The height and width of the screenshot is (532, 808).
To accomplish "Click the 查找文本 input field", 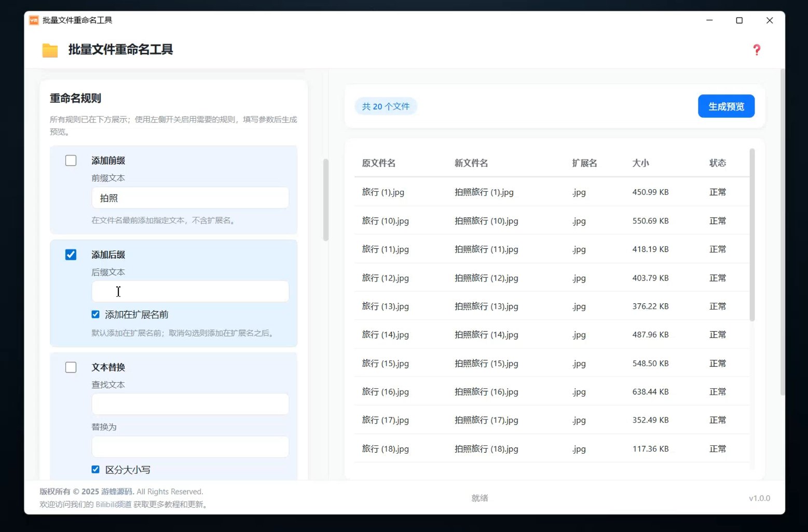I will pos(190,404).
